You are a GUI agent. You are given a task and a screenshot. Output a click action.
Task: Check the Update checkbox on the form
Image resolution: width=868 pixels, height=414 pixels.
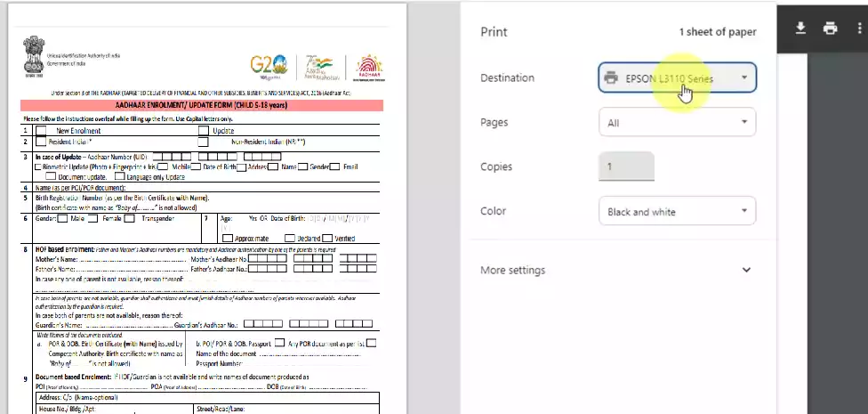coord(204,130)
